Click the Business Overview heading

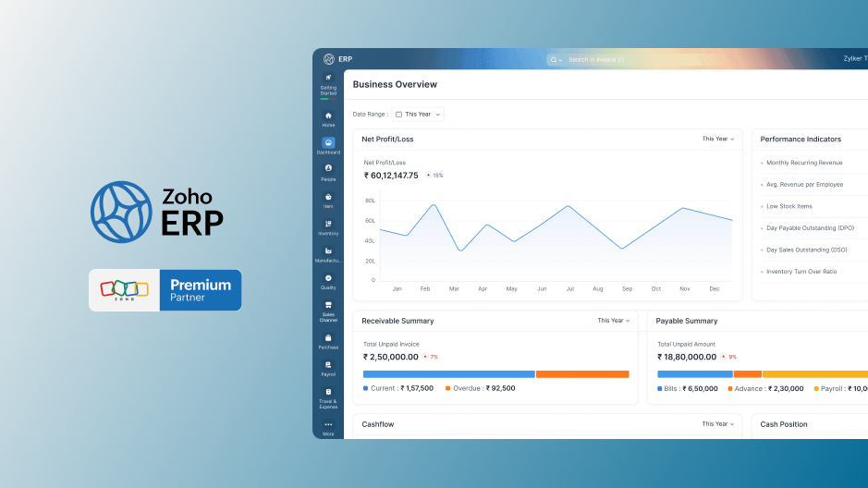[395, 84]
